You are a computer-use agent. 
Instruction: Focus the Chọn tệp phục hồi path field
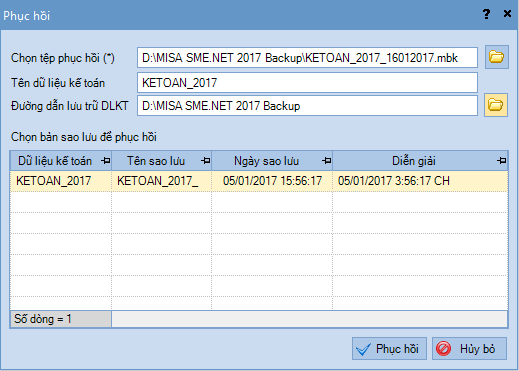pyautogui.click(x=307, y=58)
